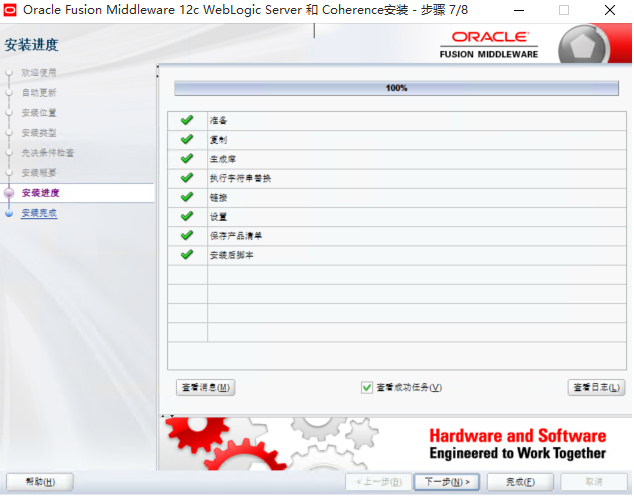Click the disabled 取消 button
This screenshot has width=634, height=496.
594,482
